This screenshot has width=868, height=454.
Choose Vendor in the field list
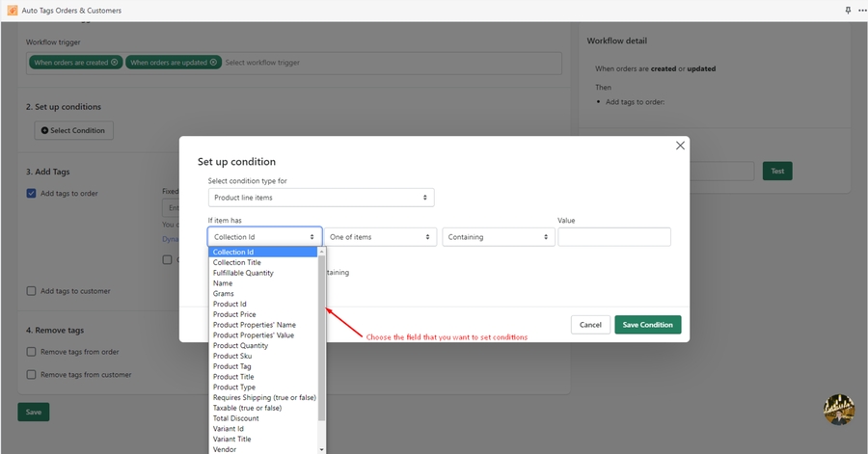(225, 449)
